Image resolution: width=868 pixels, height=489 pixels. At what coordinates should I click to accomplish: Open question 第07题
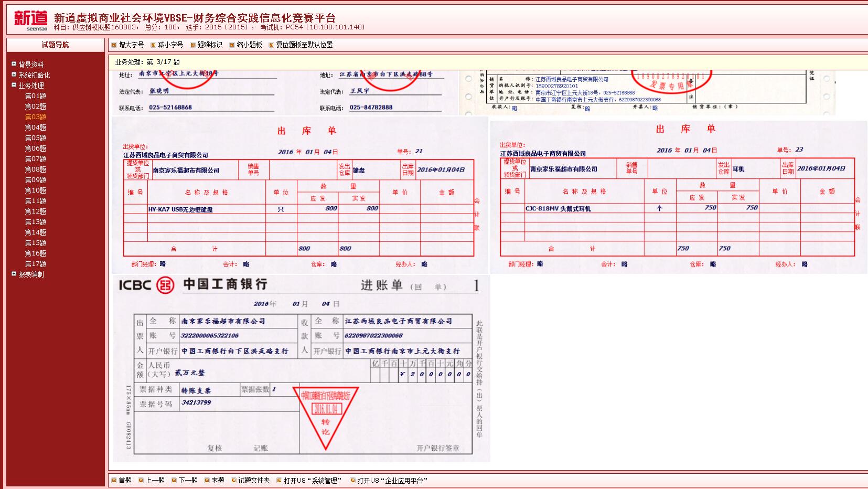[36, 159]
